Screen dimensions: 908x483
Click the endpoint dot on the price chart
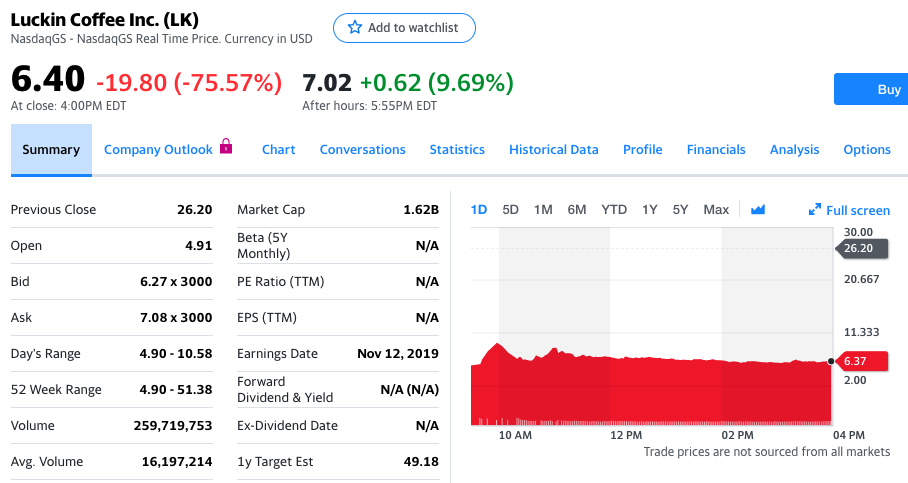pyautogui.click(x=831, y=361)
